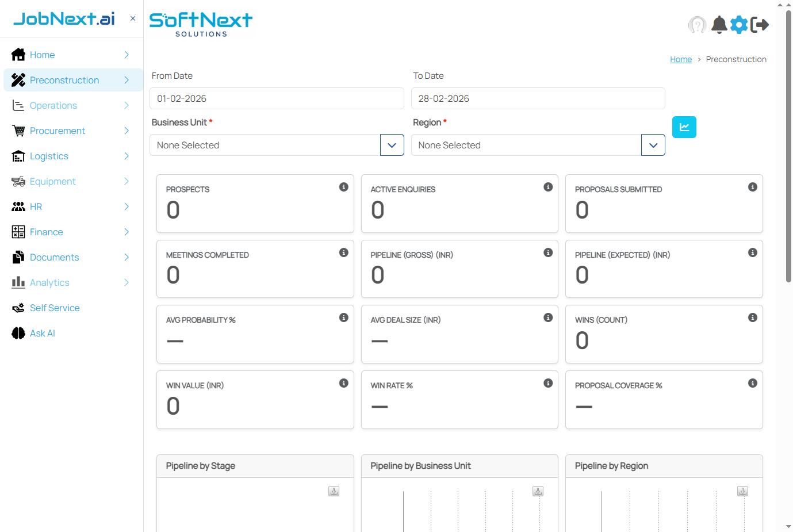Open the Finance module icon
The width and height of the screenshot is (793, 532).
18,232
